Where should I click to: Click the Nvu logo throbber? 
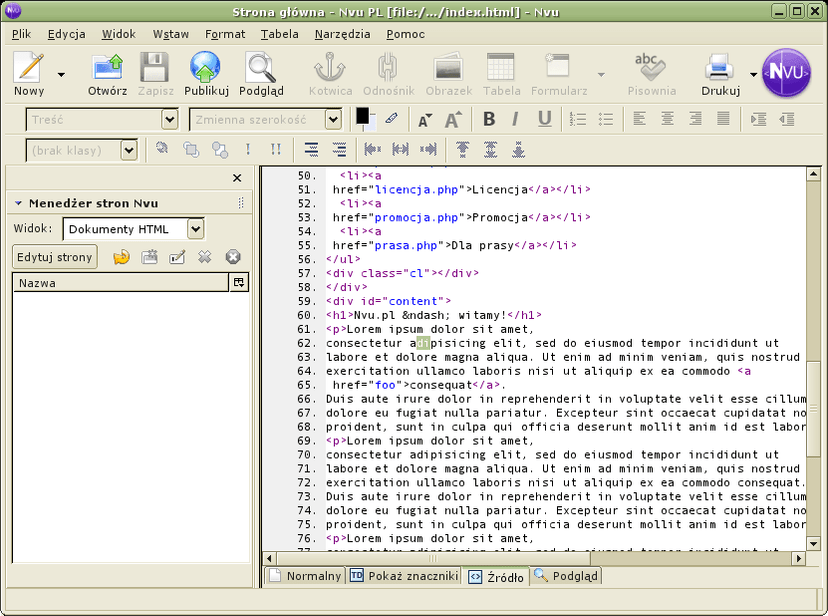click(786, 73)
